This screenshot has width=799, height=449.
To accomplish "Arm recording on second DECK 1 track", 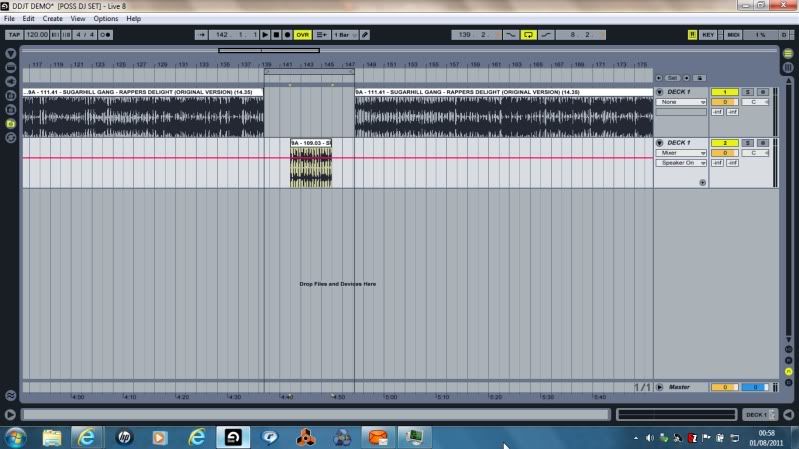I will (x=763, y=143).
